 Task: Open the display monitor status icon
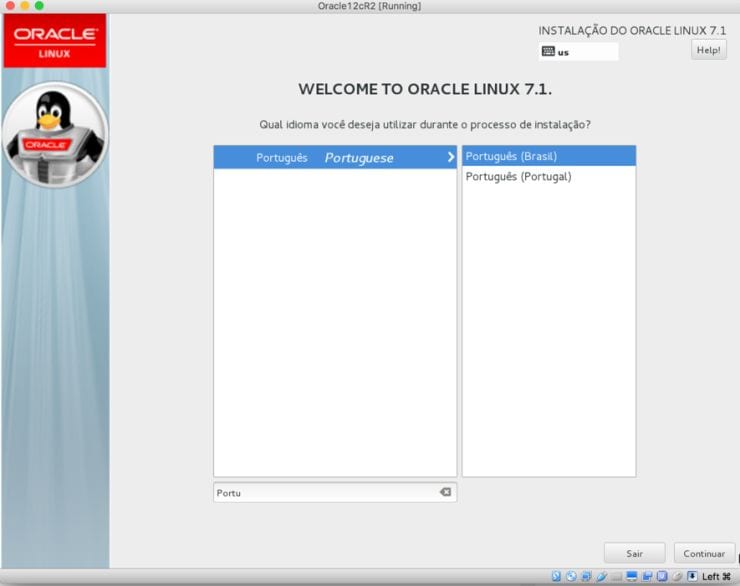pyautogui.click(x=632, y=576)
